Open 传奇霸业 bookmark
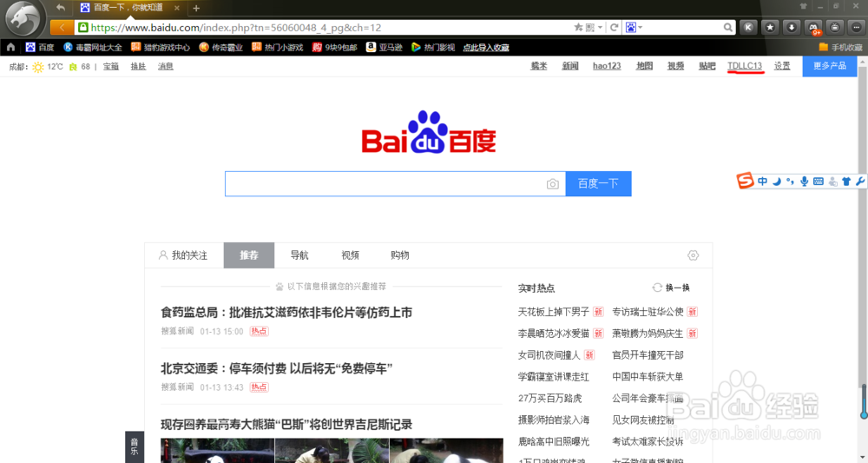Screen dimensions: 868x463 point(220,48)
